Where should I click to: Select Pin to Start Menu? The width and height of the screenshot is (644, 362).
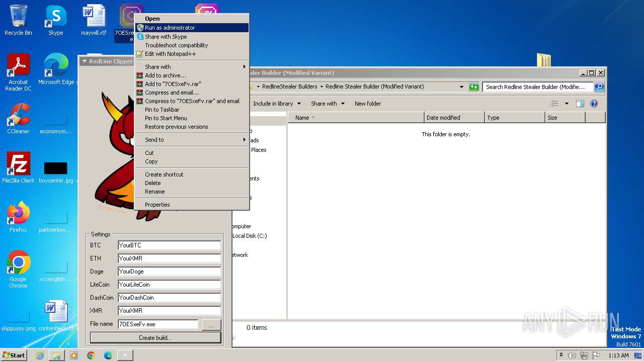point(192,118)
